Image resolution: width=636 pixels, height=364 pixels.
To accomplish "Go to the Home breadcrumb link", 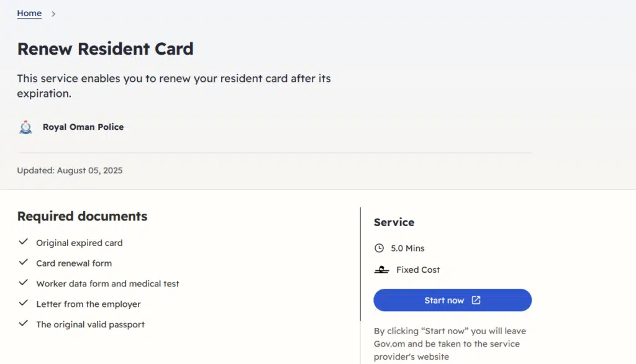I will [29, 14].
